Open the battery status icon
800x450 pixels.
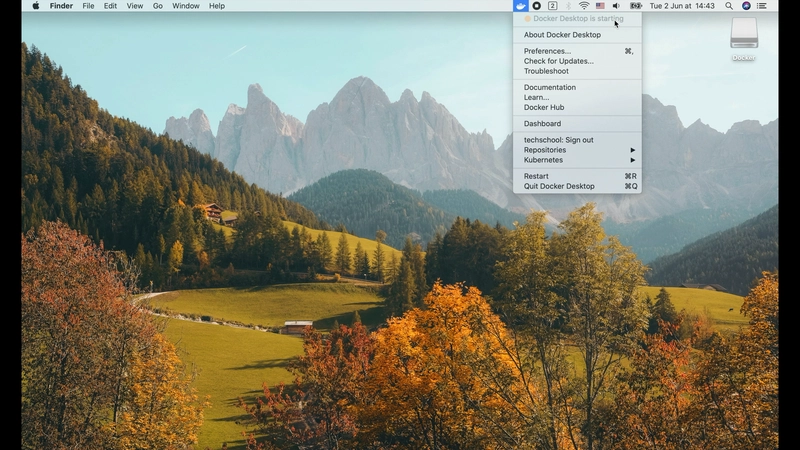click(x=636, y=6)
